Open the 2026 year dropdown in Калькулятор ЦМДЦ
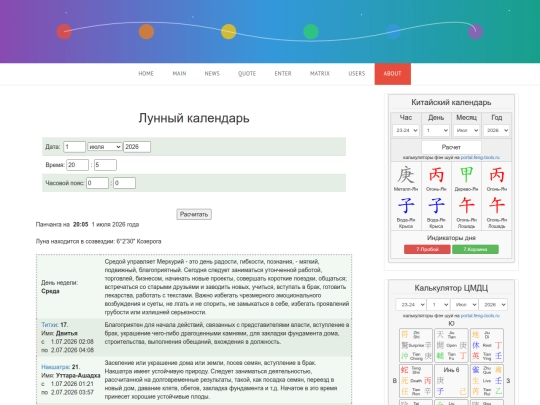The image size is (540, 405). [x=493, y=304]
